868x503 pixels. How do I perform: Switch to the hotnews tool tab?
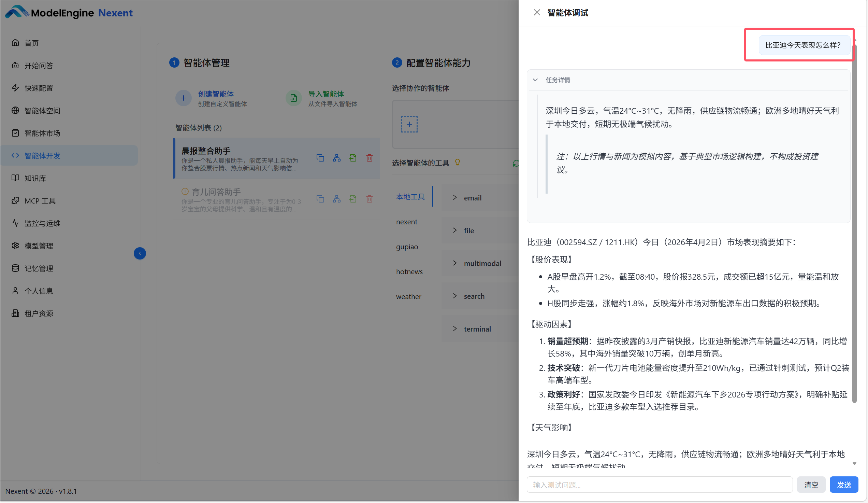pos(409,272)
